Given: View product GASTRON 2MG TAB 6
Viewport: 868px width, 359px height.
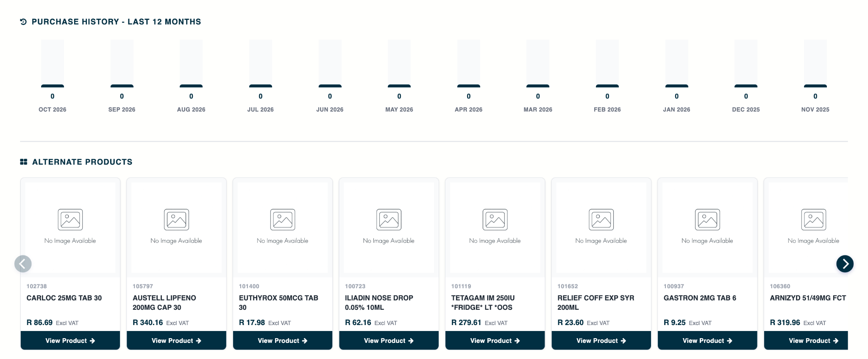Looking at the screenshot, I should click(x=707, y=341).
